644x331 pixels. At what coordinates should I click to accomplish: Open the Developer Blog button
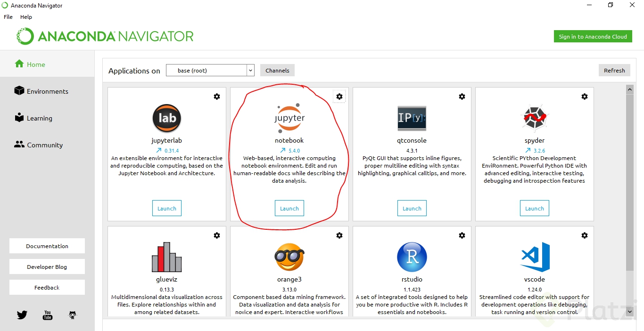(x=47, y=266)
